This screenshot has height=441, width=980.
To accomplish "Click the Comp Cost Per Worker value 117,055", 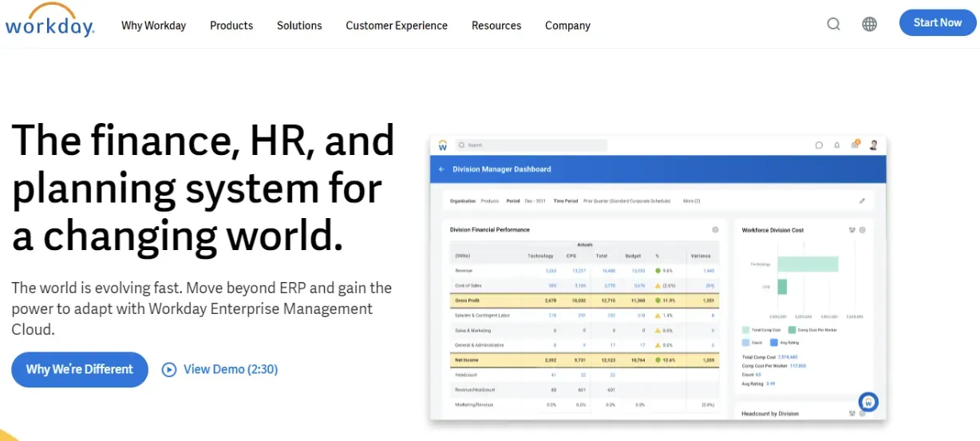I will 798,365.
